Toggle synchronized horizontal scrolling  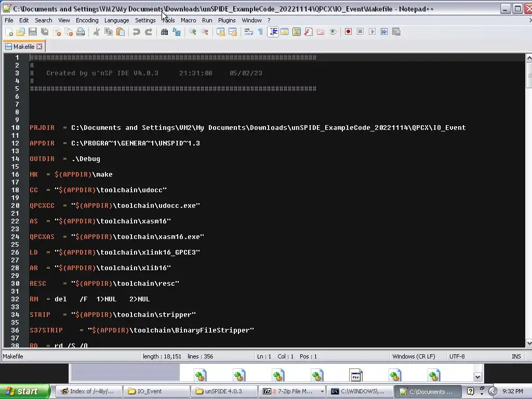[x=233, y=32]
